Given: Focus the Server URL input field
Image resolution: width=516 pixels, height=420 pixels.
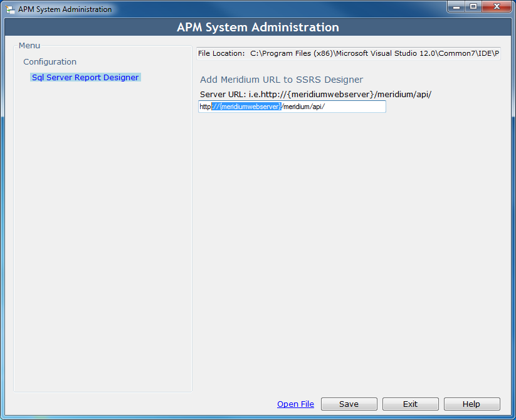Looking at the screenshot, I should pos(292,107).
